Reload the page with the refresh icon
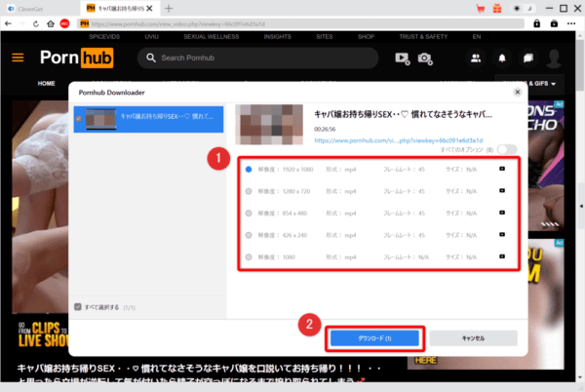Image resolution: width=585 pixels, height=392 pixels. coord(36,23)
